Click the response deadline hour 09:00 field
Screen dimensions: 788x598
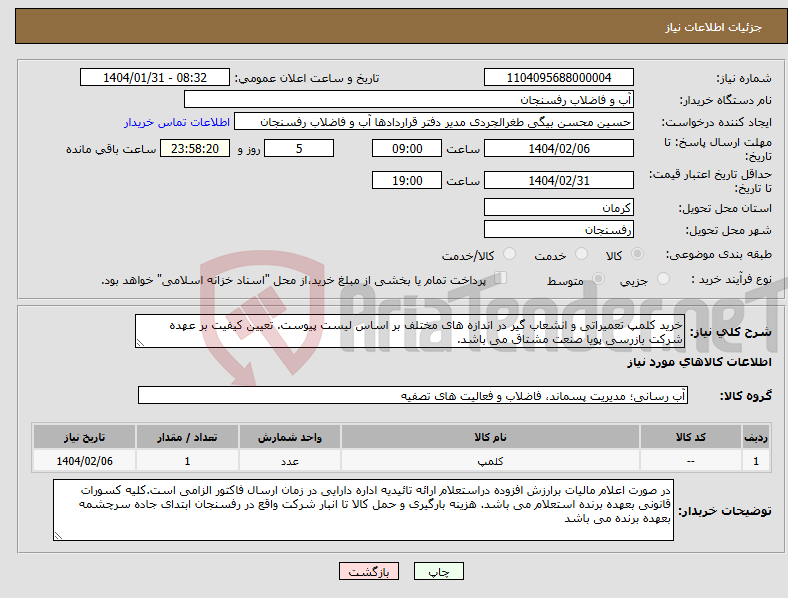click(x=407, y=148)
